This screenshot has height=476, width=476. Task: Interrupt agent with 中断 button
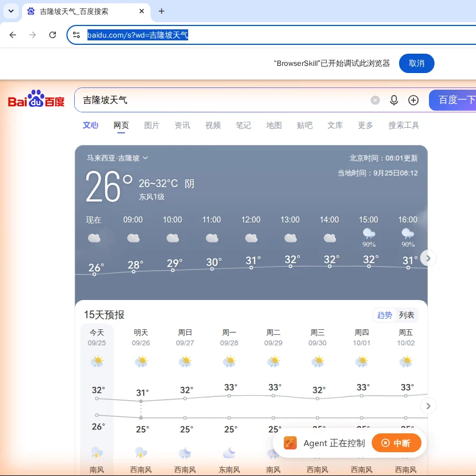click(396, 443)
